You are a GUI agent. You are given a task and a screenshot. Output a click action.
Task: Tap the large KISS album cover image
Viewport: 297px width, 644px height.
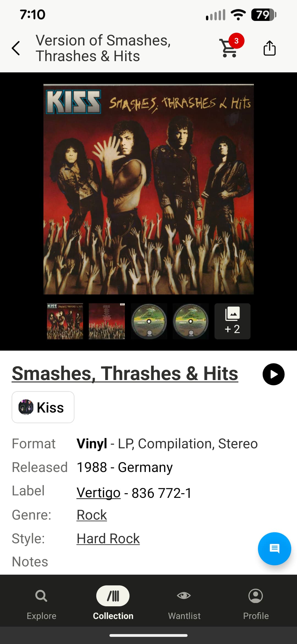(x=148, y=189)
